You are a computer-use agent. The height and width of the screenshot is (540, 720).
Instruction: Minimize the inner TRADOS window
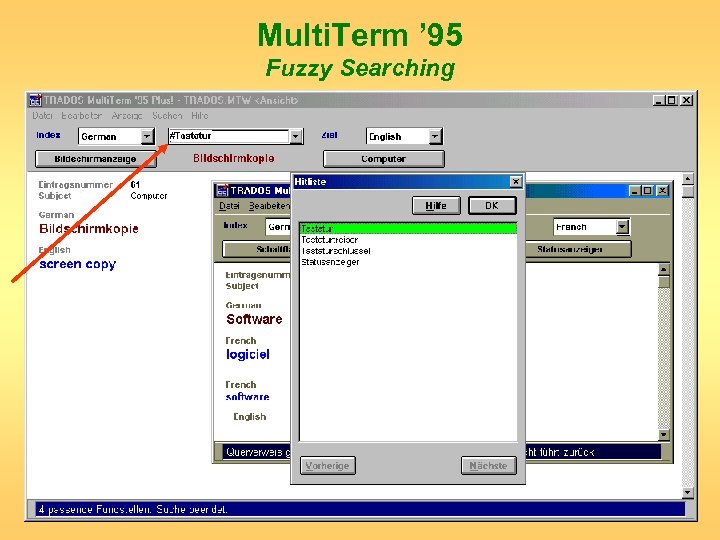(x=635, y=191)
